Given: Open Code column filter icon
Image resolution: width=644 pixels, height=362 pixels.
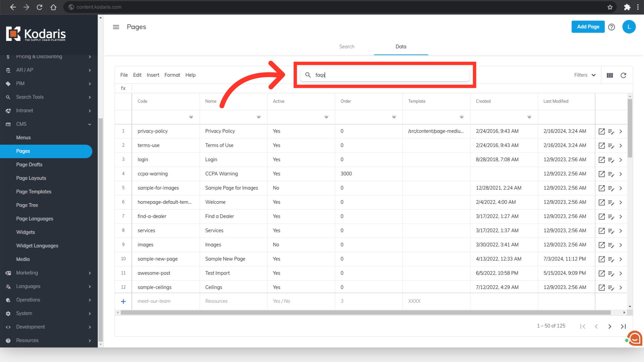Looking at the screenshot, I should [191, 117].
